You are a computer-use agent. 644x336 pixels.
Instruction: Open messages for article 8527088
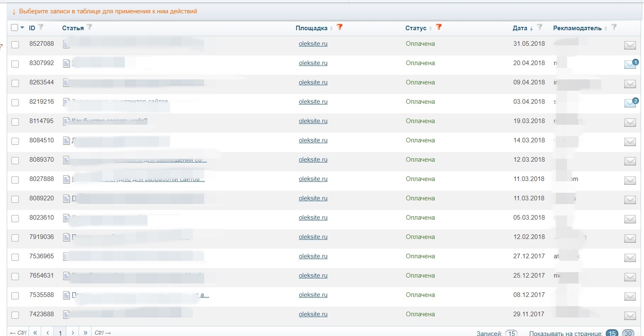point(630,45)
